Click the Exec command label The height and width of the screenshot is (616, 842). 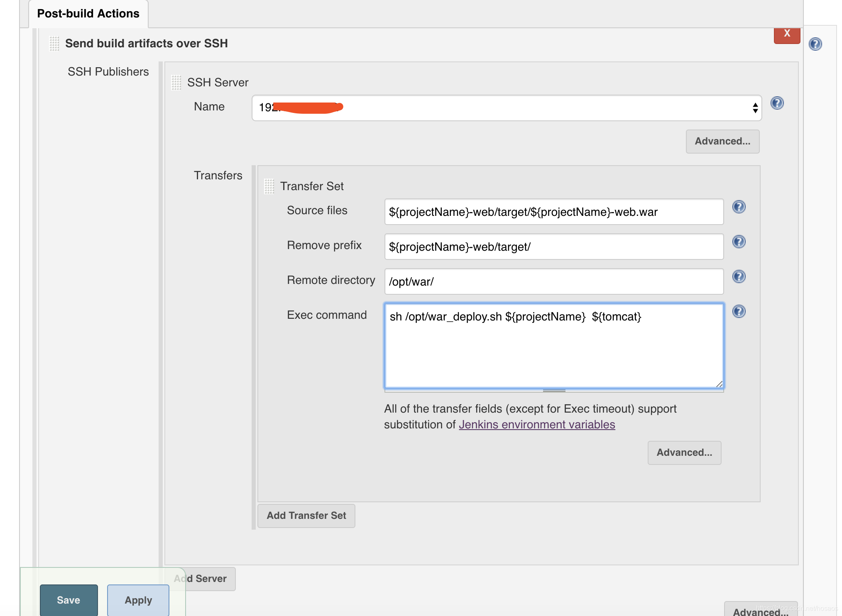click(327, 315)
